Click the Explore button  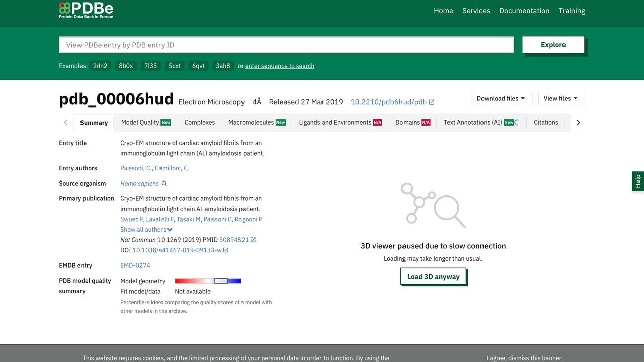point(553,45)
